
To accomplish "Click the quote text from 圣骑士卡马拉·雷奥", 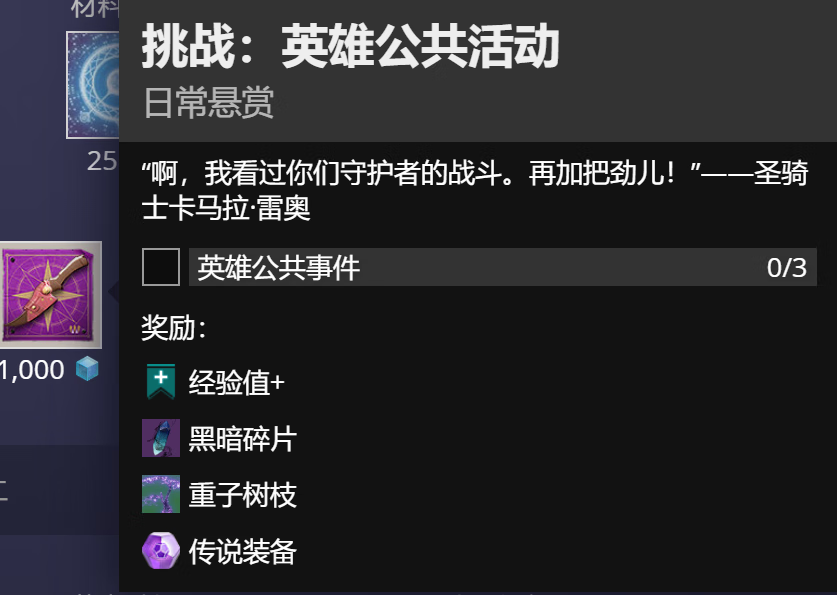I will 475,190.
